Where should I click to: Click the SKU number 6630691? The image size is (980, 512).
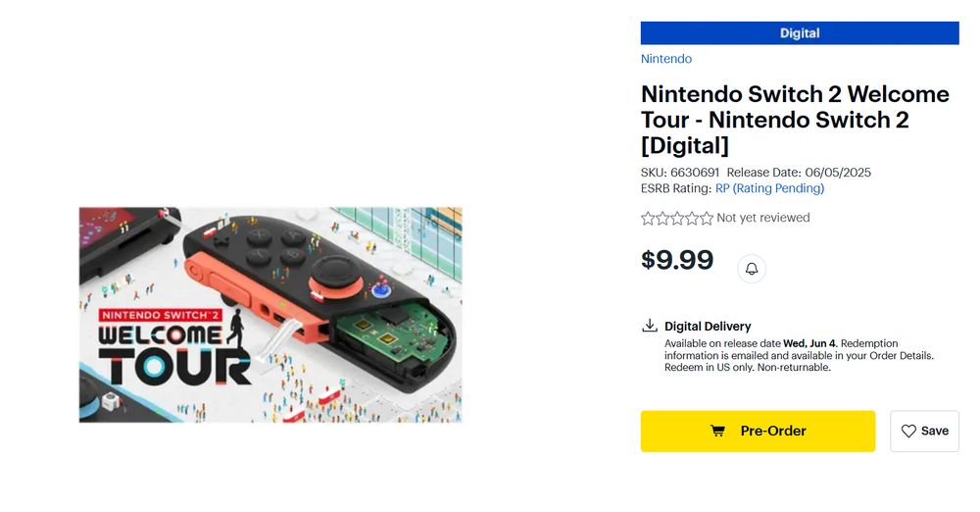click(x=695, y=173)
